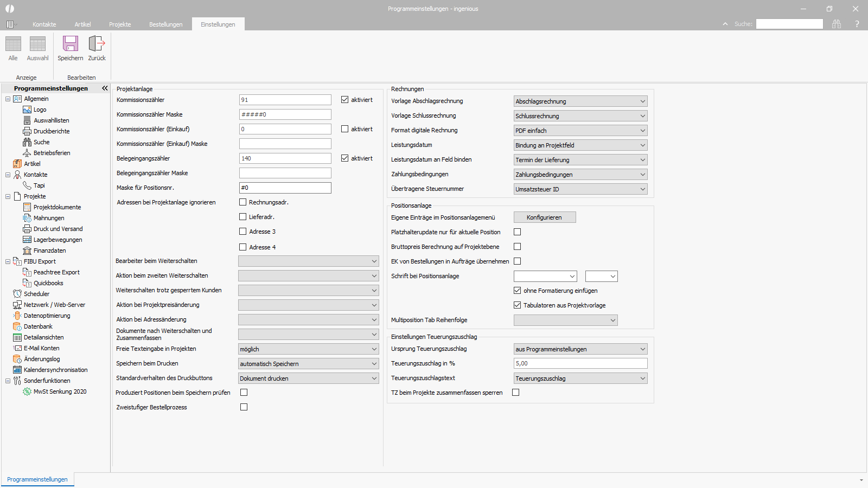Open Druckberichte printer icon
This screenshot has width=868, height=488.
(x=27, y=131)
